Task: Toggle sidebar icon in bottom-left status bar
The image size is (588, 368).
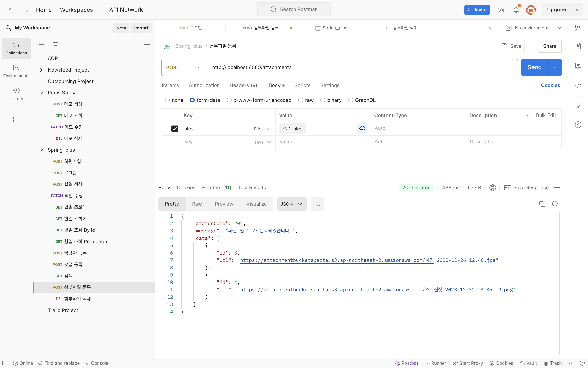Action: pos(5,363)
